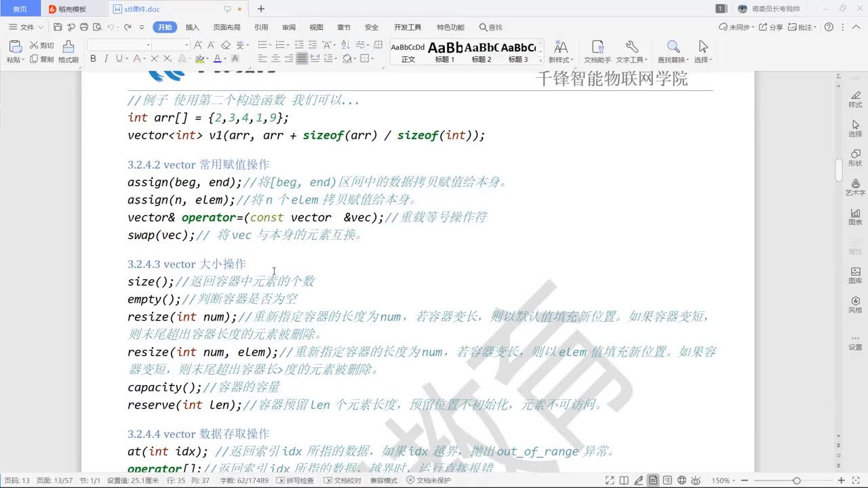The height and width of the screenshot is (488, 868).
Task: Click the Cut (剪切) scissors button
Action: point(41,45)
